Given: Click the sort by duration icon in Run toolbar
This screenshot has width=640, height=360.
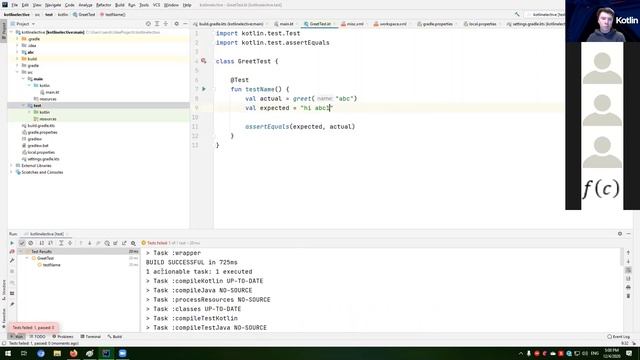Looking at the screenshot, I should (x=51, y=243).
